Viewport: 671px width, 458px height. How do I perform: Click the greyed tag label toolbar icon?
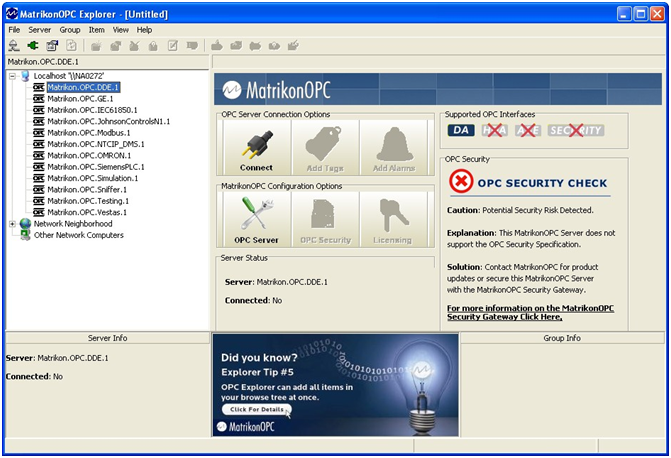[192, 45]
